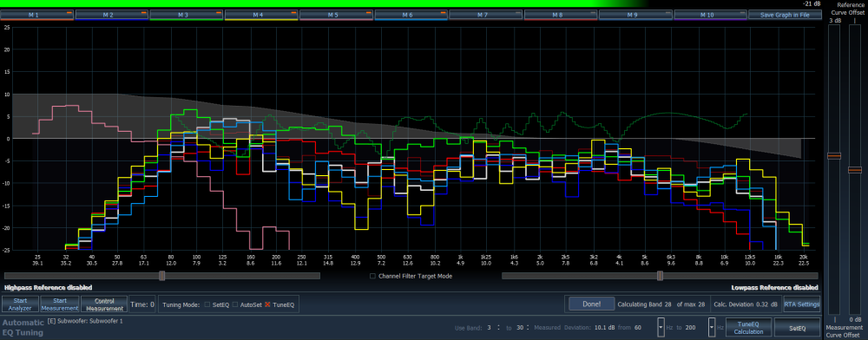
Task: Toggle measurement memory M 3
Action: (187, 15)
